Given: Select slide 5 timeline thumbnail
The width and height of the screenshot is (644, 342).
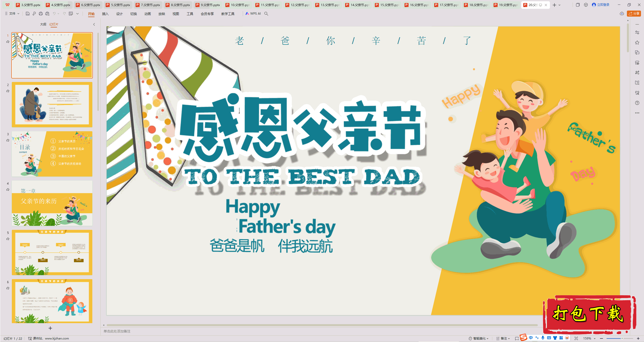Looking at the screenshot, I should (x=52, y=252).
